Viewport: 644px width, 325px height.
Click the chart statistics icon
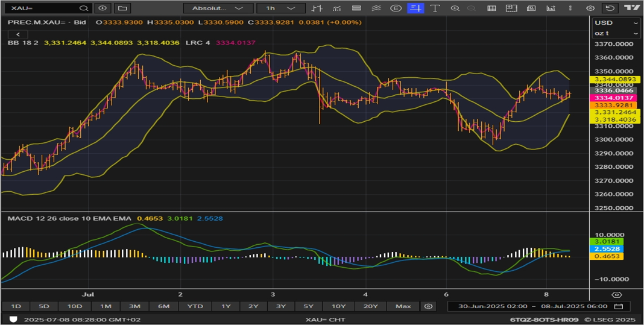point(551,8)
